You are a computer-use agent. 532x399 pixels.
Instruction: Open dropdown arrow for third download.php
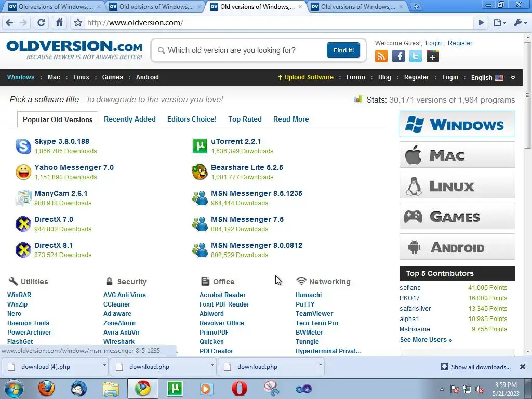pos(320,365)
